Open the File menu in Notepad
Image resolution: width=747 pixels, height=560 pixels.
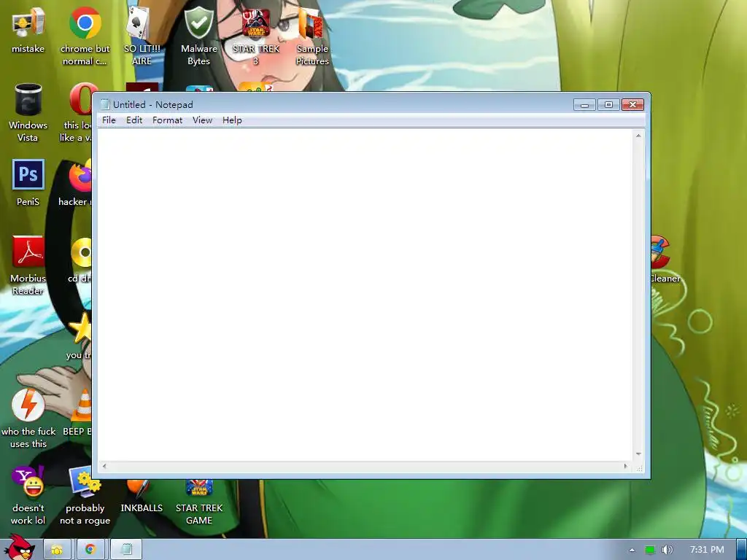tap(109, 120)
